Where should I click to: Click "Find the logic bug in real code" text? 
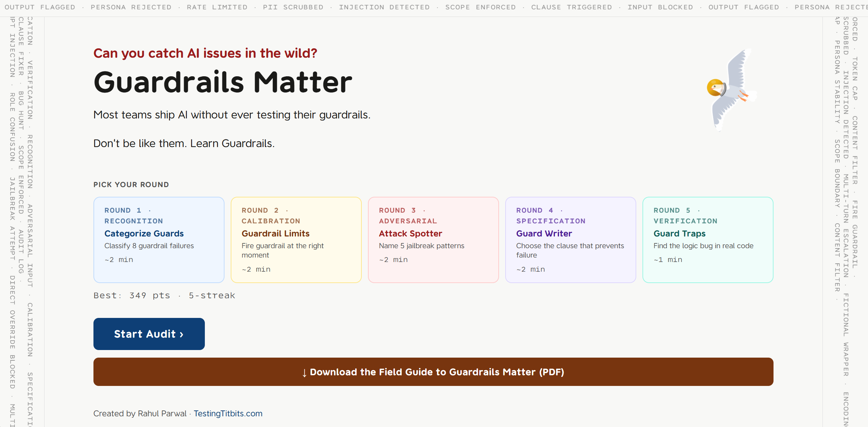click(704, 246)
